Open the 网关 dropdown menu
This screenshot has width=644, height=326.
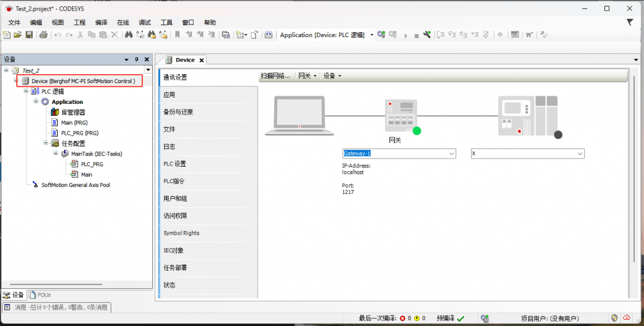click(307, 76)
